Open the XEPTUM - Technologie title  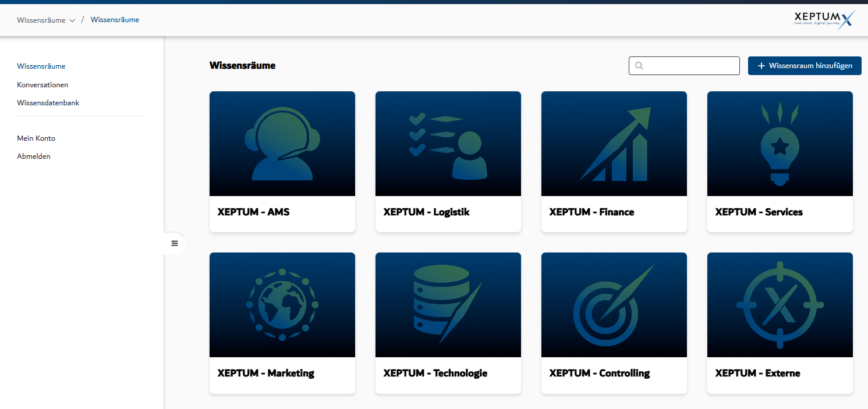[x=435, y=373]
